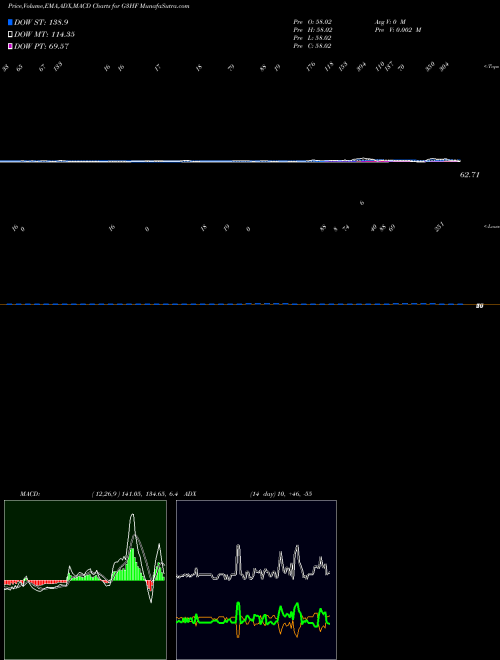
Task: Open the MACD histogram chart panel
Action: point(85,580)
